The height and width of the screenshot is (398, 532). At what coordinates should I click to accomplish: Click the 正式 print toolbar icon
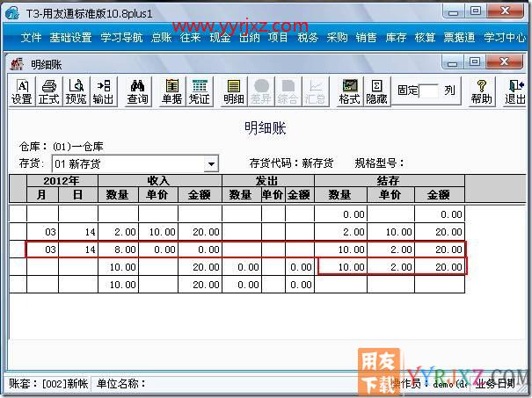click(x=49, y=91)
